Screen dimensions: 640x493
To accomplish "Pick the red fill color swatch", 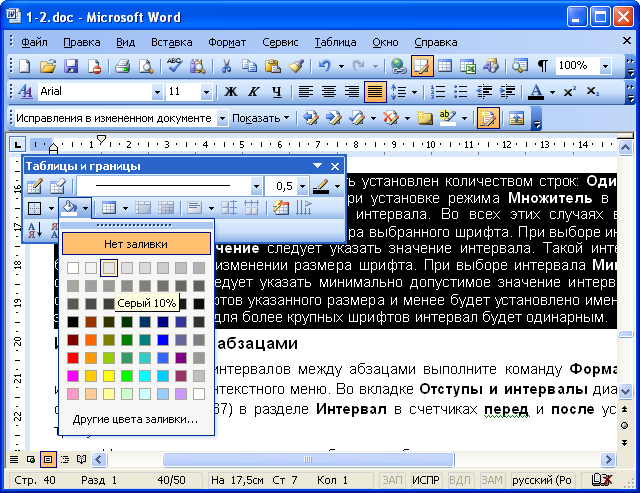I will pos(73,358).
